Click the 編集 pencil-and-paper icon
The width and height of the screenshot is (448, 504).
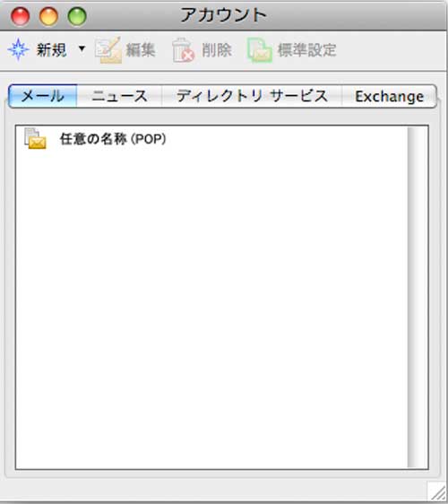(108, 50)
